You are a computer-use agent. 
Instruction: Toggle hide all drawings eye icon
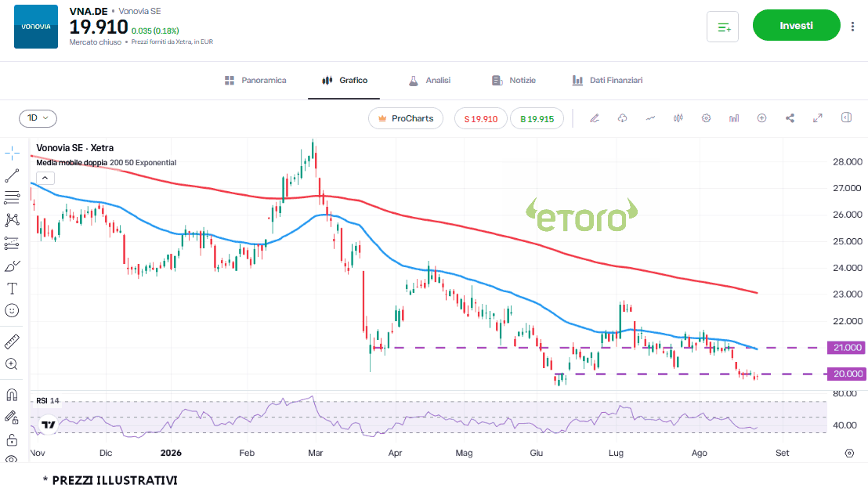point(13,459)
